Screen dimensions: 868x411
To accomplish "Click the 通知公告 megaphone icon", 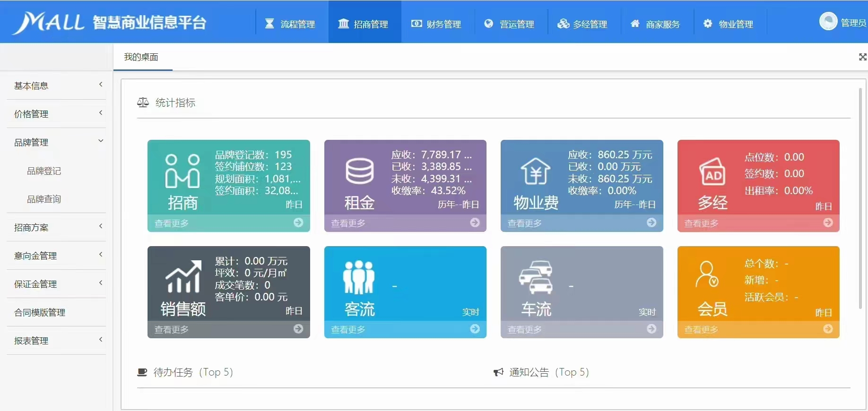I will coord(498,372).
